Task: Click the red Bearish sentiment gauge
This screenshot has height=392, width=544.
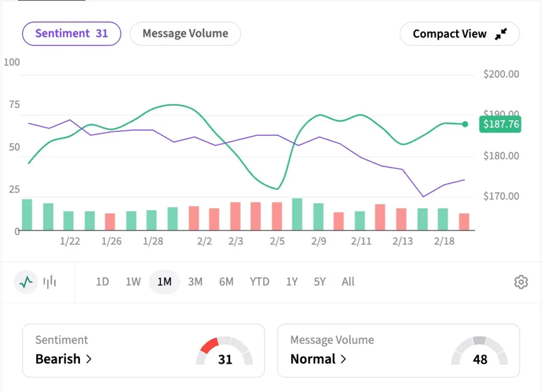Action: tap(224, 350)
